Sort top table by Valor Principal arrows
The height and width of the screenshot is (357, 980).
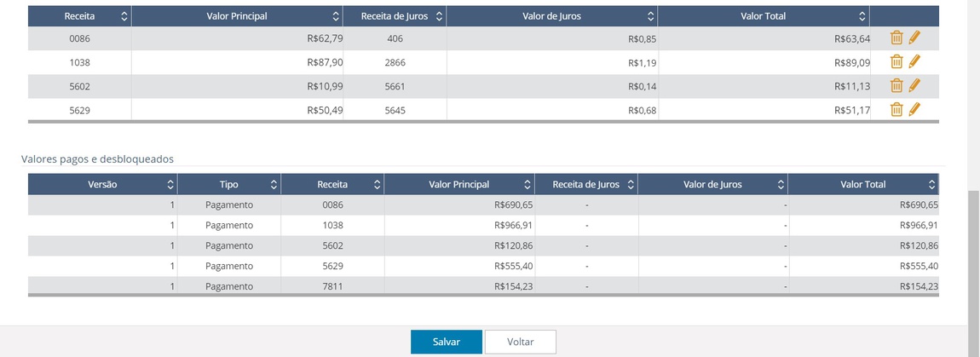click(x=337, y=17)
